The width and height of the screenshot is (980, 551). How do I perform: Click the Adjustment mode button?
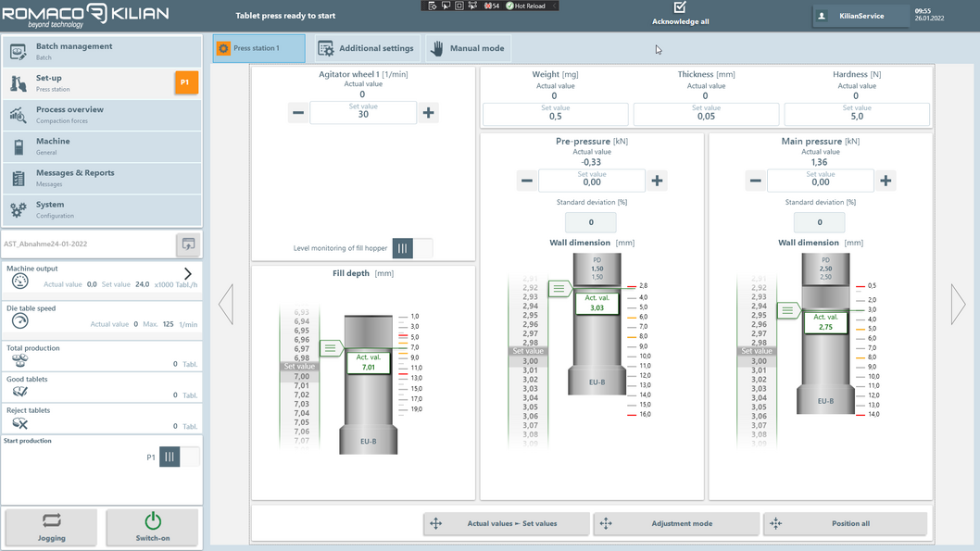pyautogui.click(x=676, y=523)
